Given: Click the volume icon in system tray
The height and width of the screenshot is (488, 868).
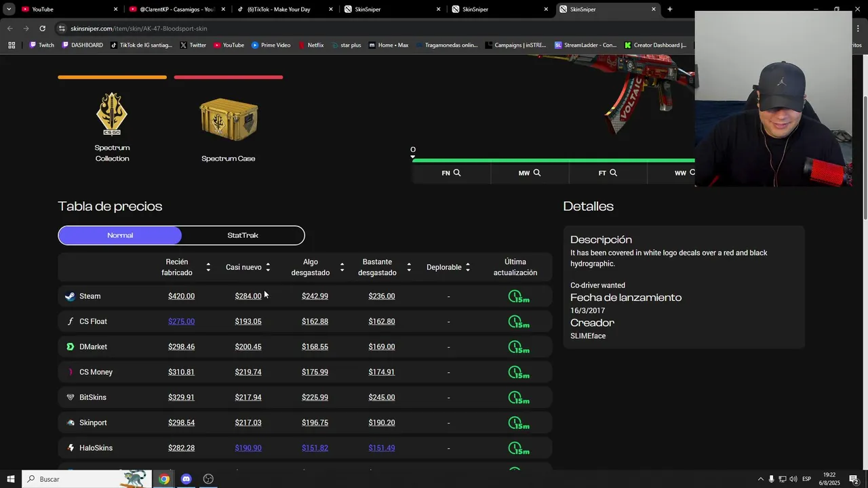Looking at the screenshot, I should point(793,479).
